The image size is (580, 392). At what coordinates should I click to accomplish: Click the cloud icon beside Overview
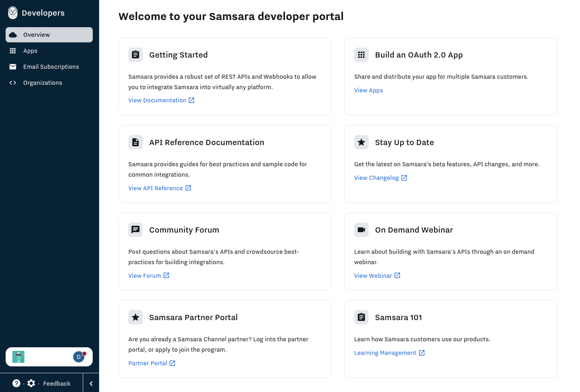pos(13,35)
